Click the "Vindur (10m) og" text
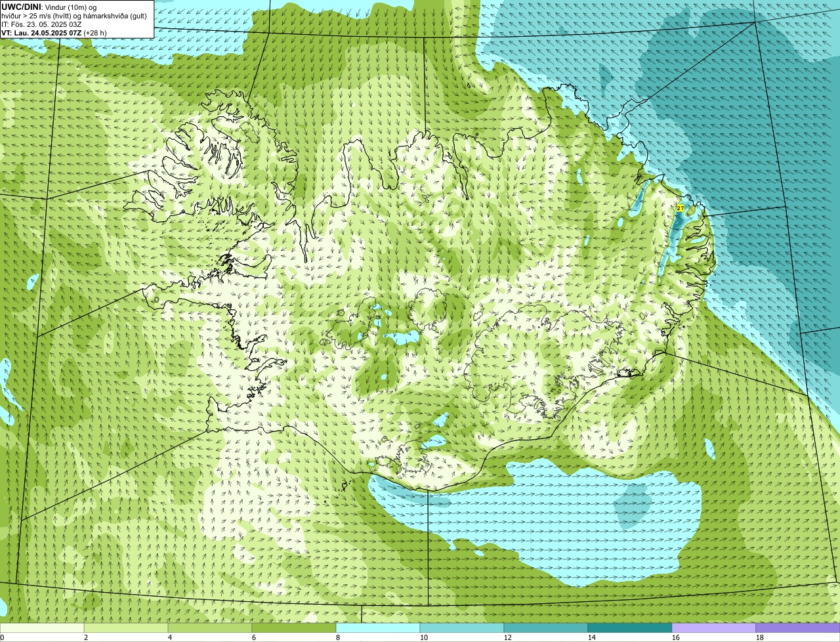Screen dimensions: 840x642 70,7
